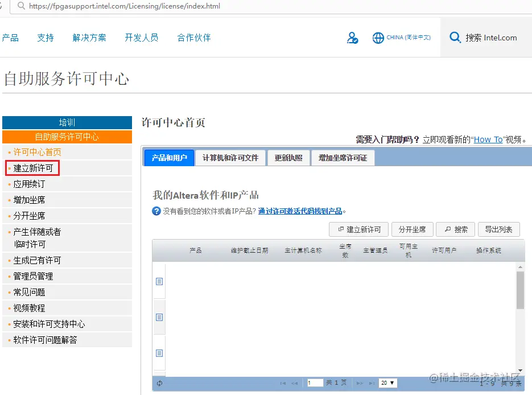The width and height of the screenshot is (532, 395).
Task: Click the table refresh icon
Action: pyautogui.click(x=159, y=383)
